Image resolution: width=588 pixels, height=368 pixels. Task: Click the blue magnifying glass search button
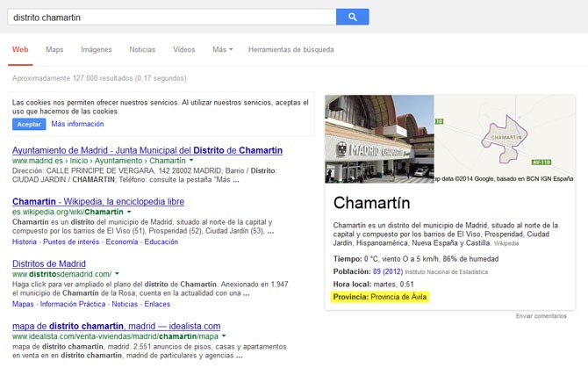352,17
